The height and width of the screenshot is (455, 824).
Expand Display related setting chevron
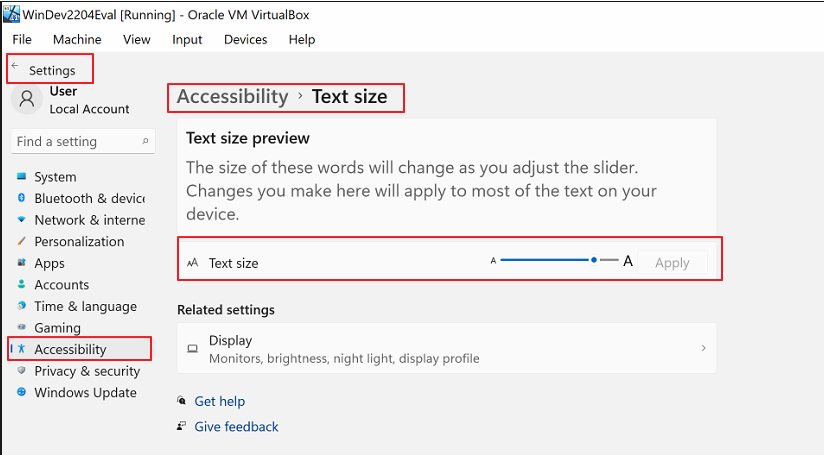coord(703,348)
